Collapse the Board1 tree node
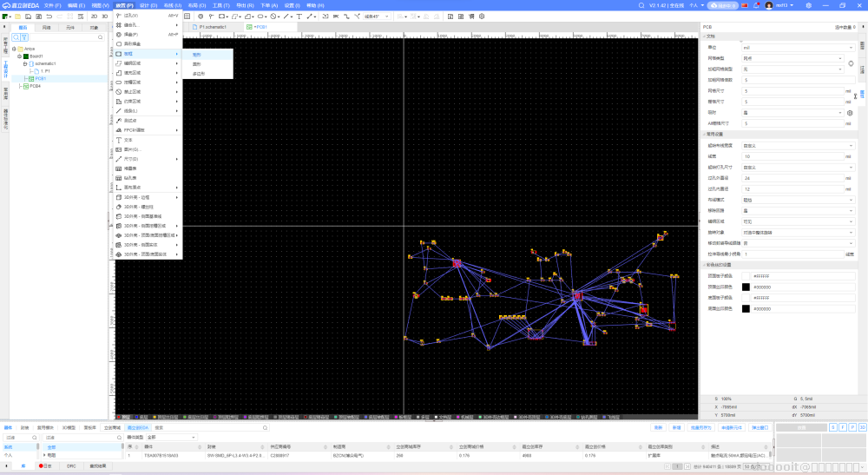Image resolution: width=868 pixels, height=475 pixels. (x=19, y=56)
